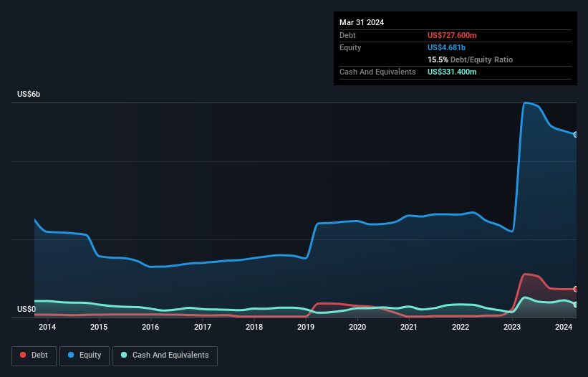Click the 2018 x-axis label

[254, 327]
